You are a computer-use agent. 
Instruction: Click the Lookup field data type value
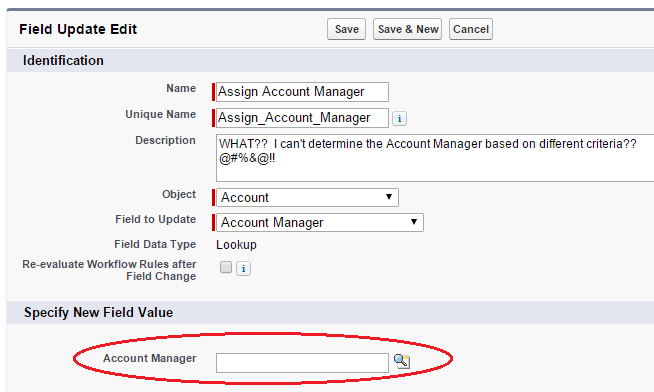tap(236, 245)
